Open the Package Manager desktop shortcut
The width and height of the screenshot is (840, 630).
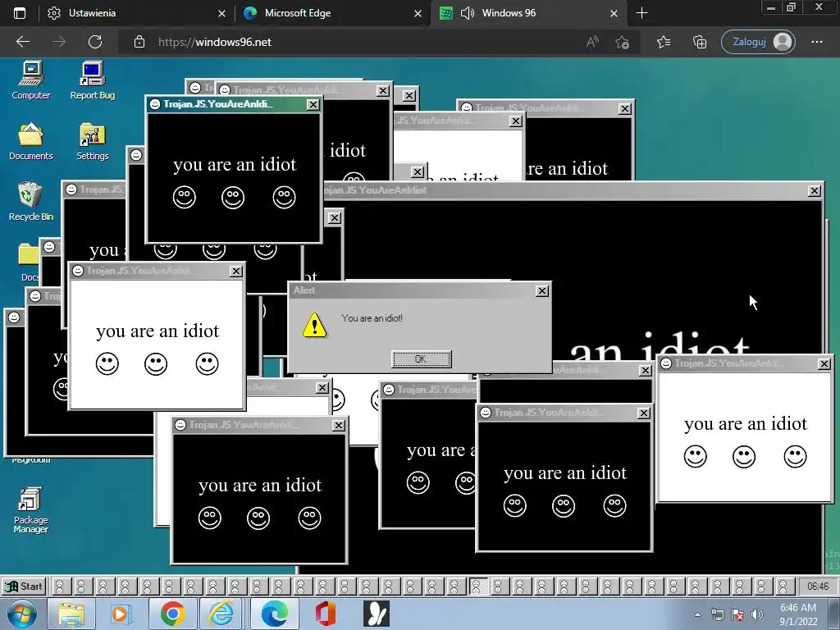30,510
